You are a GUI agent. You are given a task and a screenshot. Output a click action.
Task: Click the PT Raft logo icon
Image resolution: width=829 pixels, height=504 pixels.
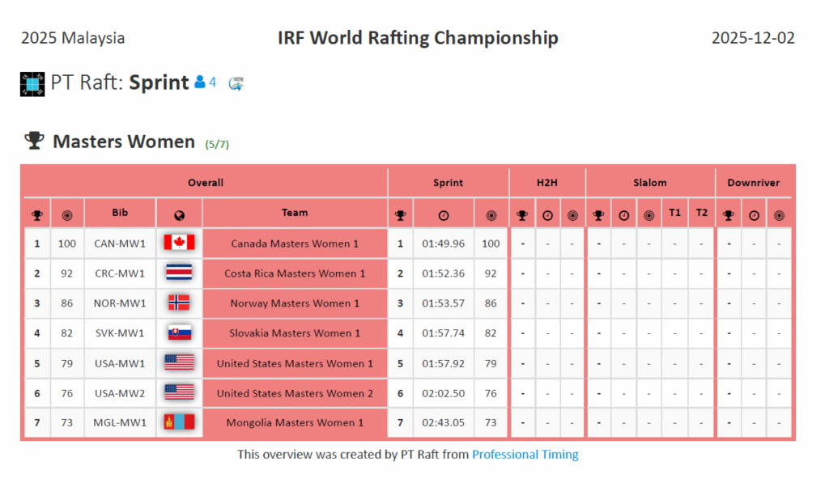32,83
